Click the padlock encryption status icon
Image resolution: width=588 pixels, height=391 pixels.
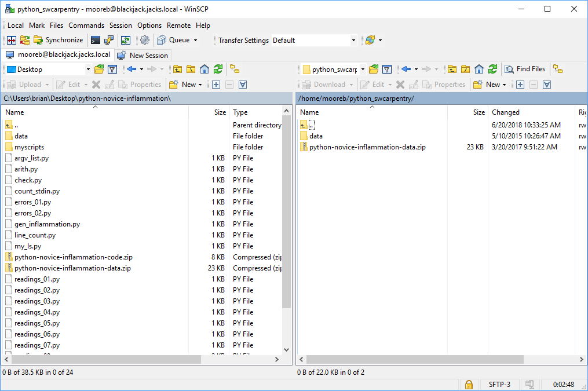(469, 385)
